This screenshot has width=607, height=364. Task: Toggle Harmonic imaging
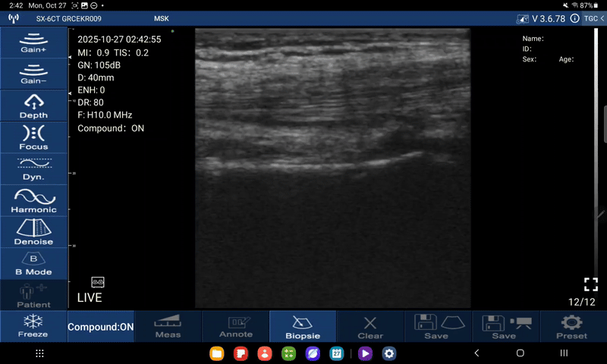point(33,201)
